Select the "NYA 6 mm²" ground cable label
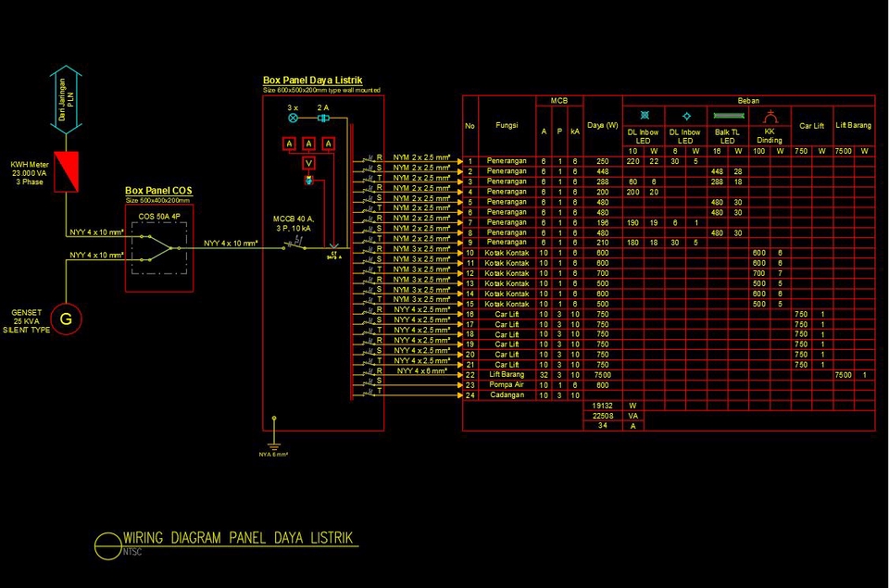This screenshot has width=889, height=588. (x=273, y=454)
